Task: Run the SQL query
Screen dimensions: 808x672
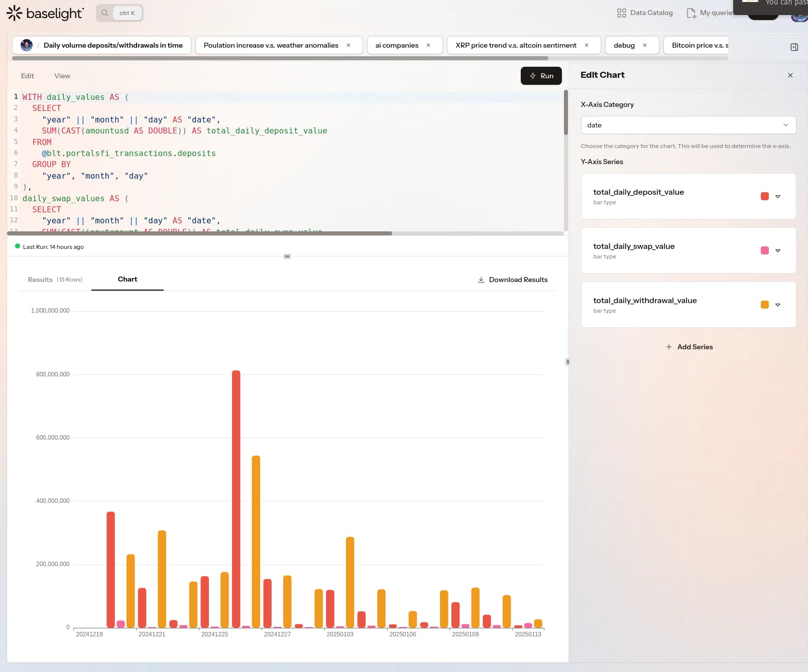Action: coord(541,76)
